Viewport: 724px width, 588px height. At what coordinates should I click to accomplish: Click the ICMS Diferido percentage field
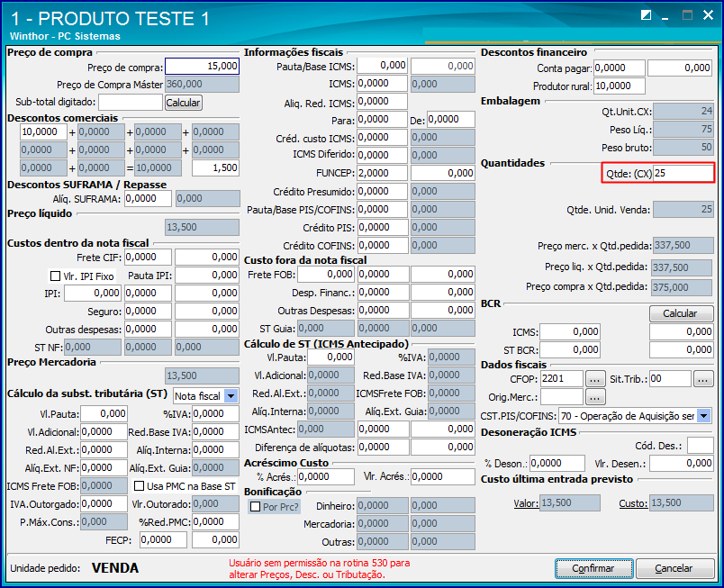point(382,156)
